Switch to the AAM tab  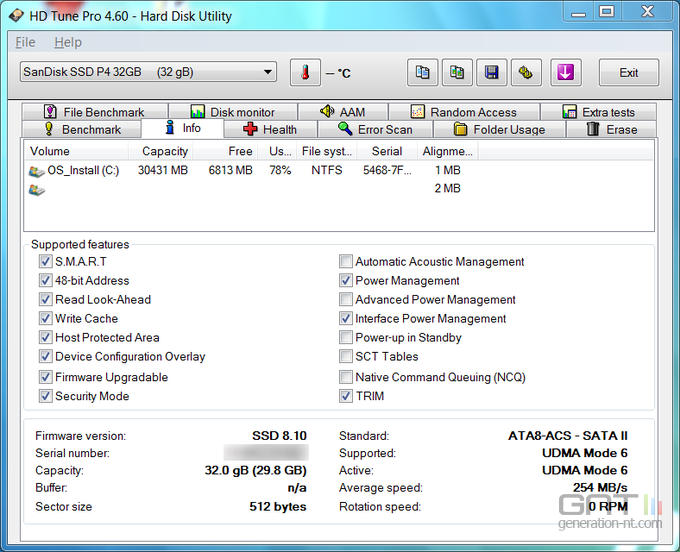(343, 112)
